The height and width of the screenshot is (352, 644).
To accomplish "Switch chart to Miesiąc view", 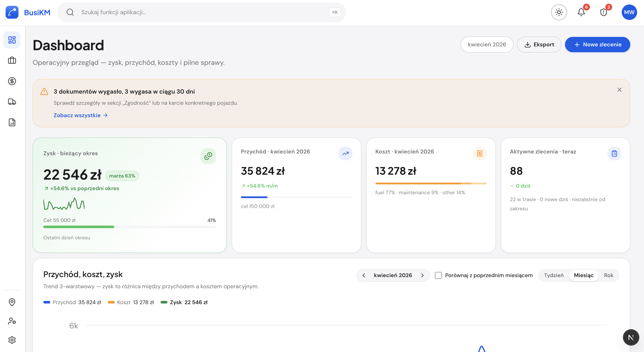I will click(583, 275).
